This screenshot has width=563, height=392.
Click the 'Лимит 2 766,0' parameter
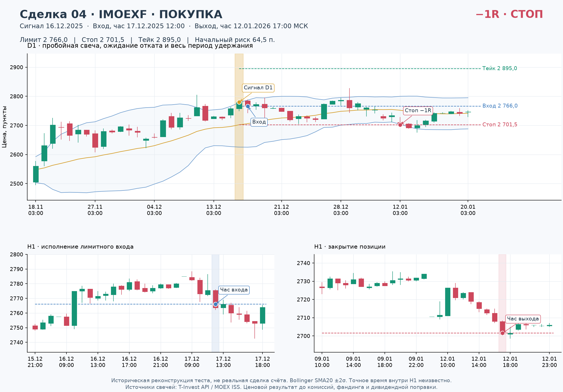44,40
